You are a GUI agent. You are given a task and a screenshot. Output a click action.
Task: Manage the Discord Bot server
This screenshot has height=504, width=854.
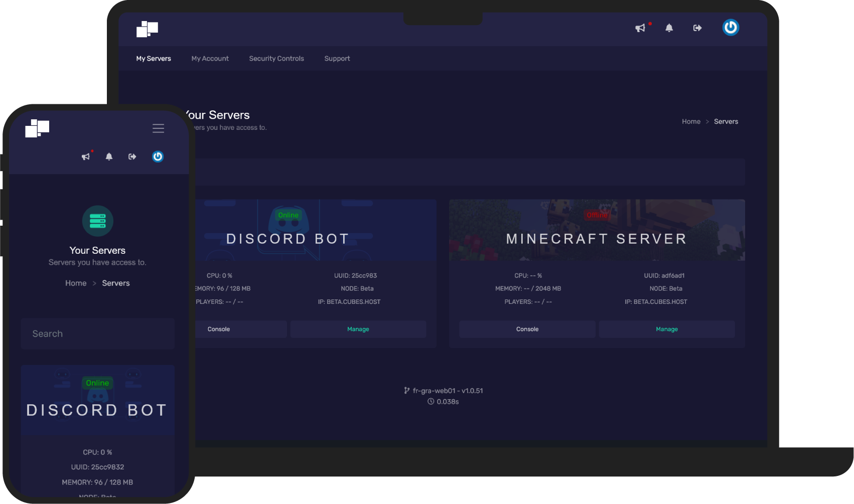pos(358,329)
